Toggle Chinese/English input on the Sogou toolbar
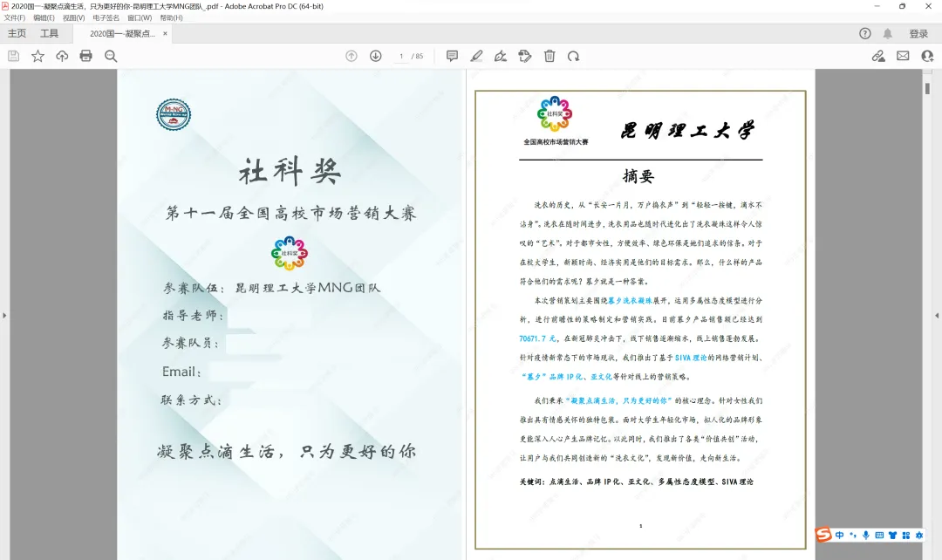Viewport: 942px width, 560px height. click(x=840, y=535)
